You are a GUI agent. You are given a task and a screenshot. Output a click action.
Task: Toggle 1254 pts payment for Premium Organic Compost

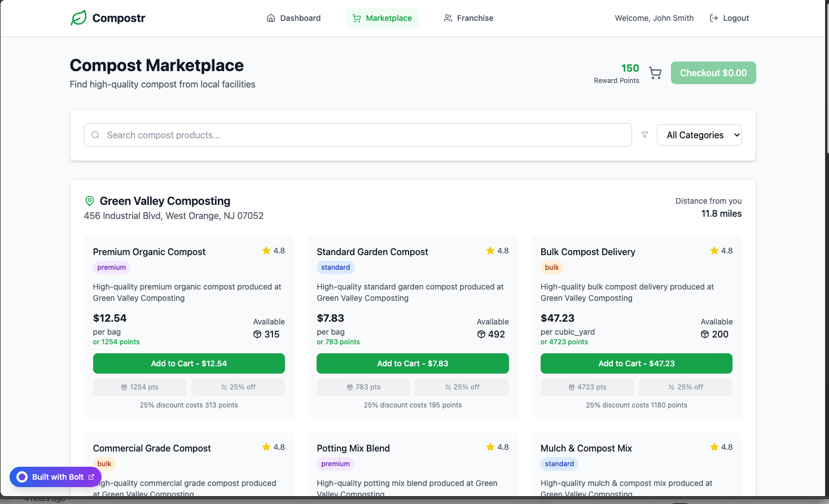[x=140, y=387]
